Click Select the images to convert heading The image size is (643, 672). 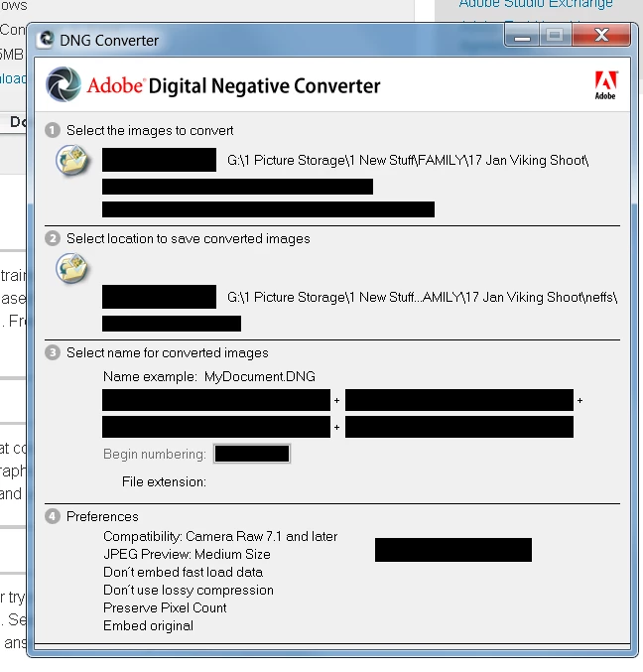coord(150,130)
